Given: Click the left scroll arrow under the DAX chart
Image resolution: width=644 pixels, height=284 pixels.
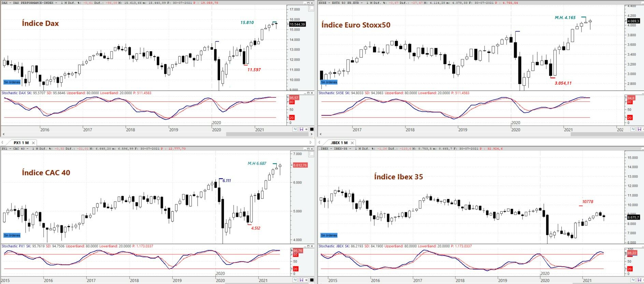Looking at the screenshot, I should (3, 134).
